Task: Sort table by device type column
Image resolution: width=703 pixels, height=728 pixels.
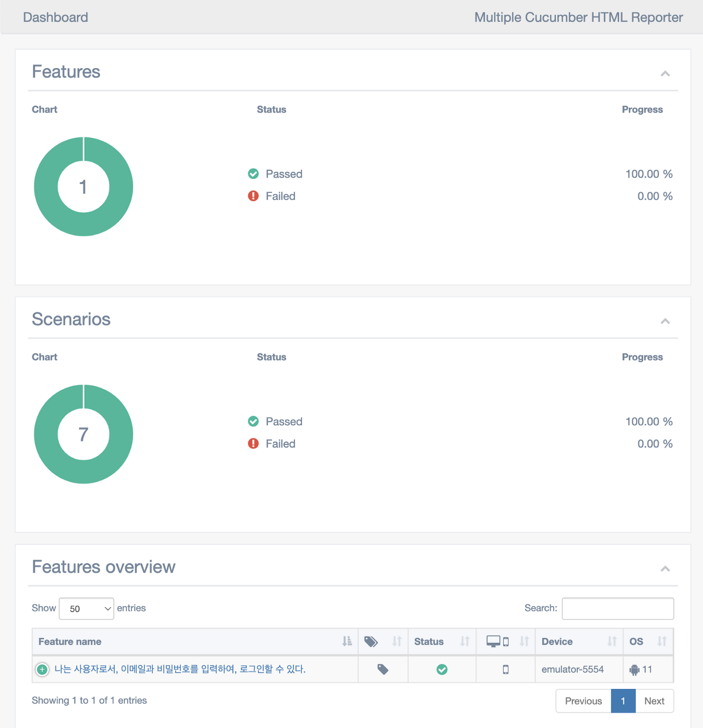Action: [x=505, y=641]
